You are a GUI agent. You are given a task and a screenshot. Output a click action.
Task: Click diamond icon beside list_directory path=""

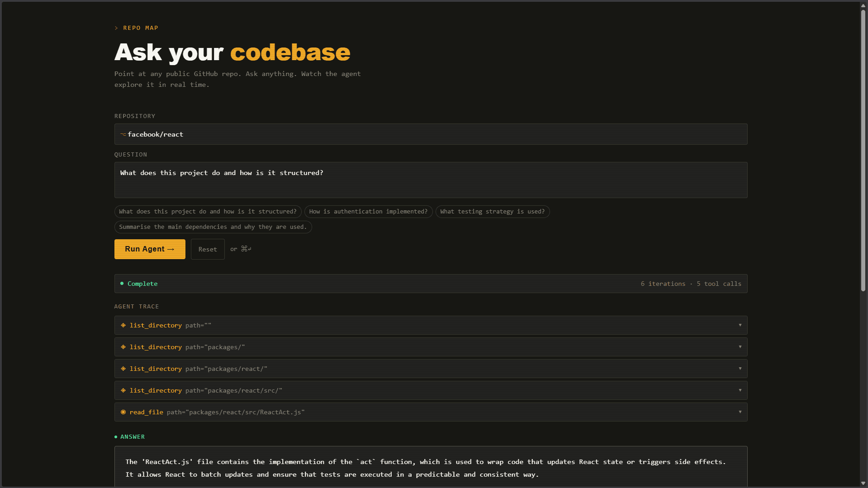(x=123, y=325)
